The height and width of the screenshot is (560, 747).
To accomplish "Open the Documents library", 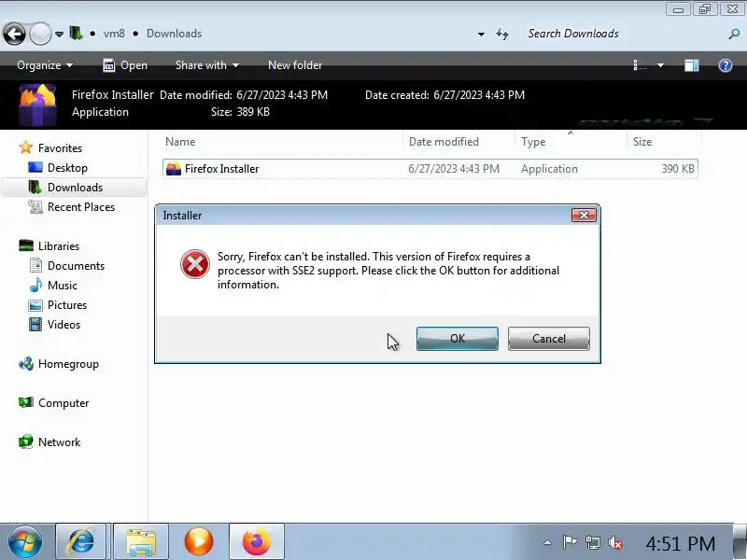I will (76, 266).
